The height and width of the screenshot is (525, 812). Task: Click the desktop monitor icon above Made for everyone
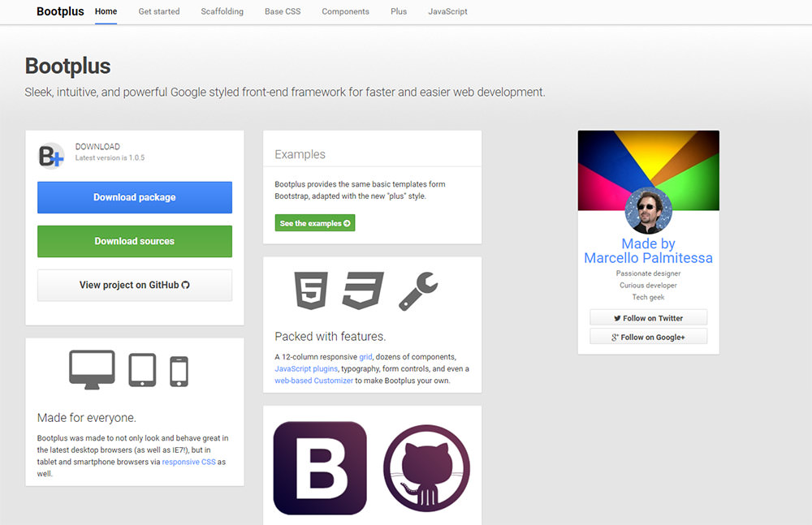[x=92, y=369]
